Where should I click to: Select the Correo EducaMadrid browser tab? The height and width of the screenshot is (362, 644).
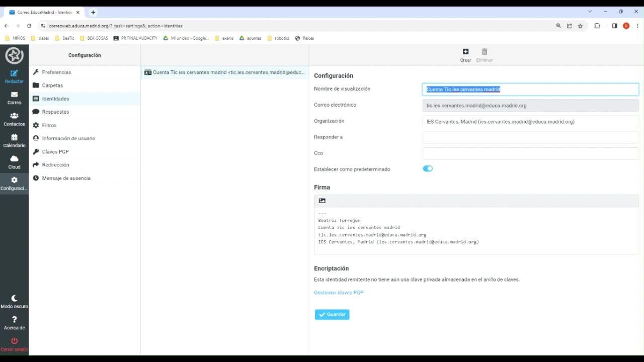click(45, 12)
